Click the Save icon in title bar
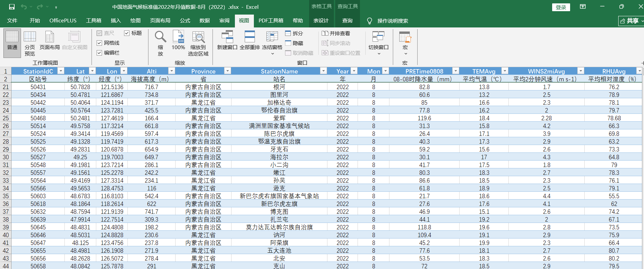Image resolution: width=644 pixels, height=269 pixels. point(12,7)
